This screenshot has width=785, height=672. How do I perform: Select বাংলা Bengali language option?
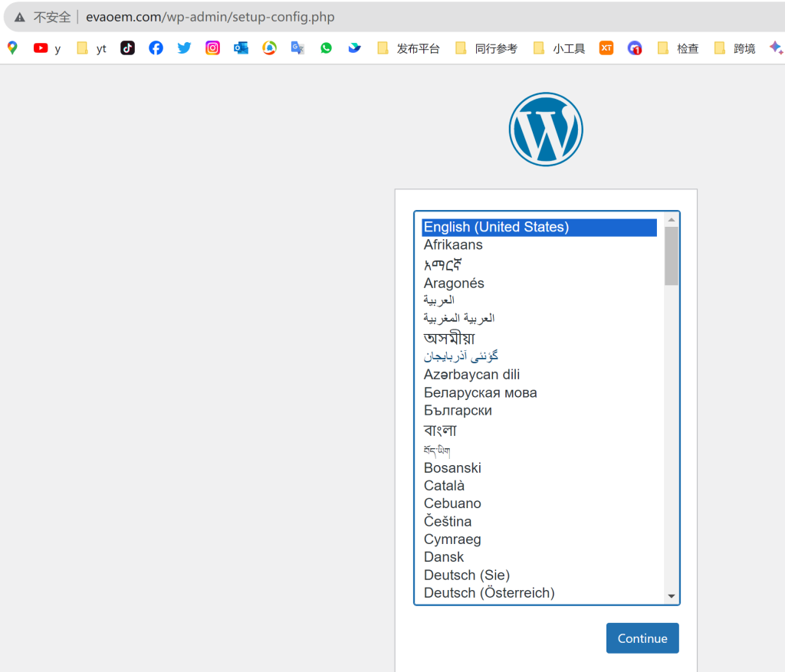539,431
